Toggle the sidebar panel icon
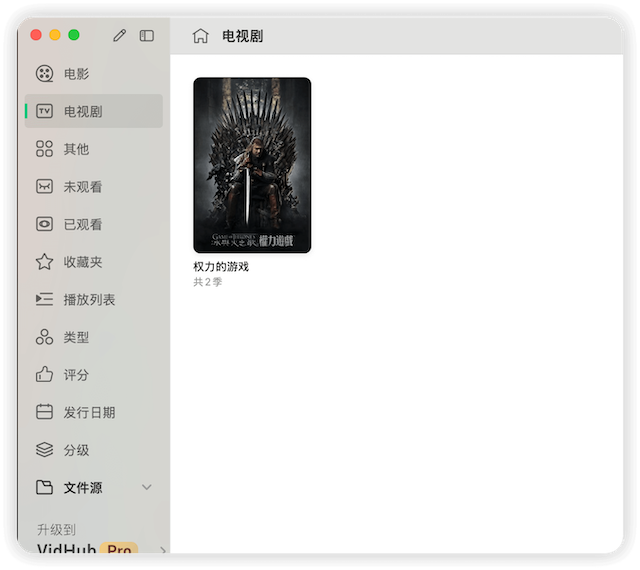This screenshot has height=570, width=640. (x=147, y=36)
